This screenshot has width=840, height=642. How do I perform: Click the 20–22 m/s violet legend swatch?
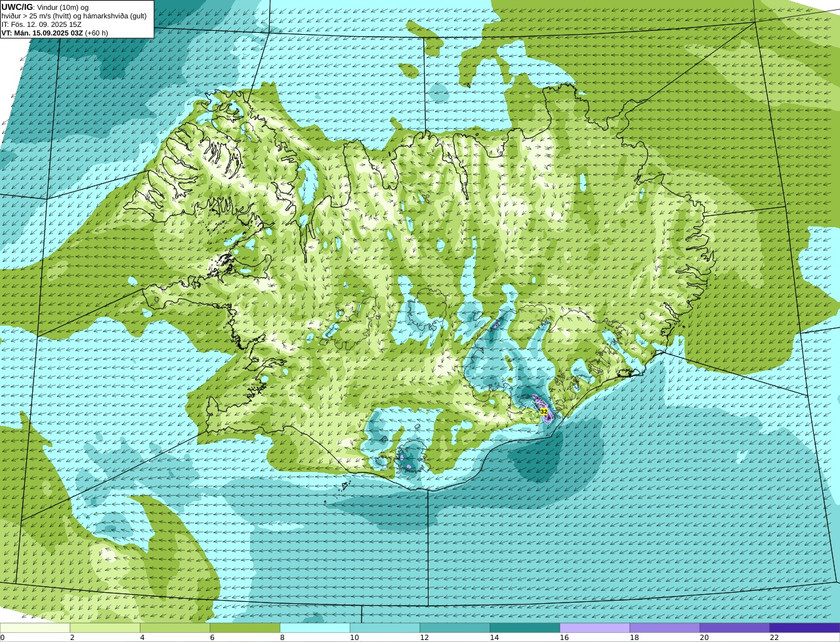(x=735, y=628)
